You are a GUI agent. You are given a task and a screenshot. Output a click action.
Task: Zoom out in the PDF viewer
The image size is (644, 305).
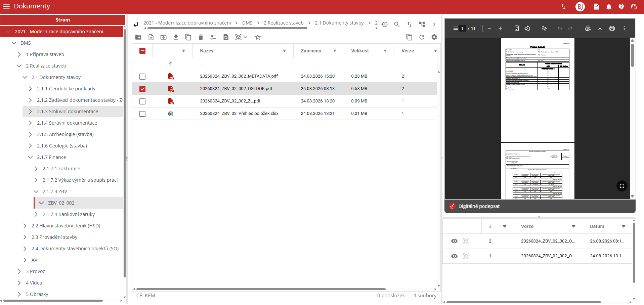[489, 29]
